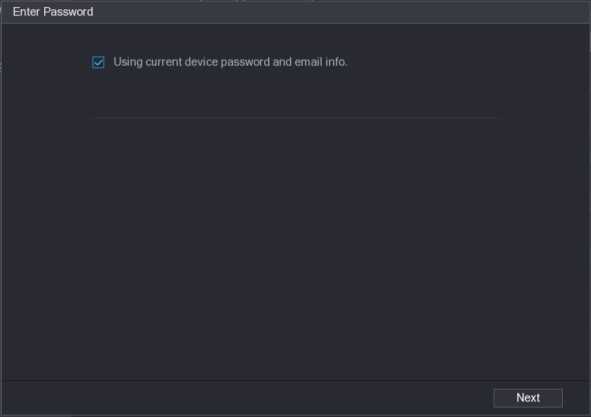
Task: Click the blue checkmark icon
Action: [x=98, y=62]
